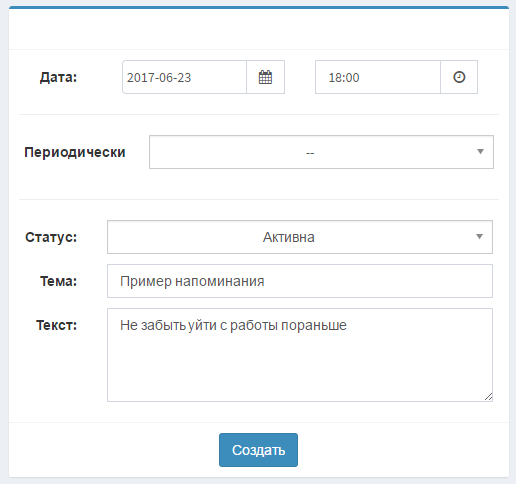Open the clock time picker icon
The image size is (516, 484).
[459, 77]
